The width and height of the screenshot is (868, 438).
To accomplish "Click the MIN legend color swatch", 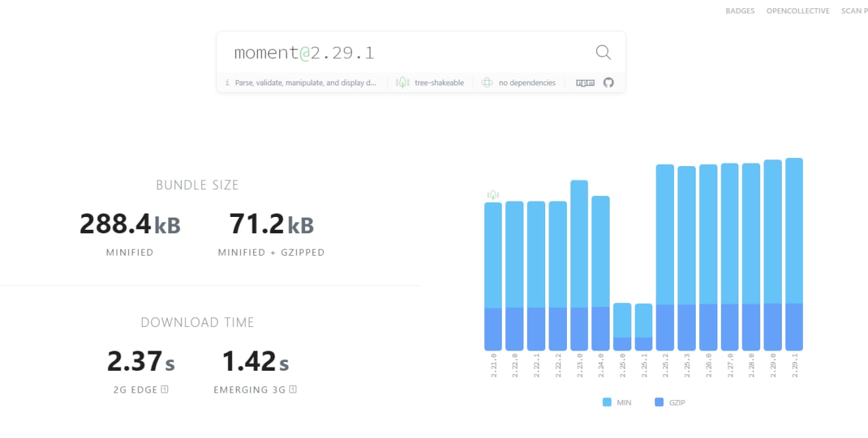I will 607,402.
